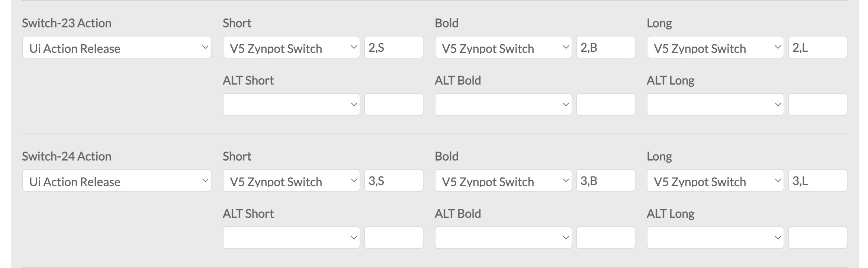Screen dimensions: 868x268
Task: Click the Switch-23 Long parameter field "2,L"
Action: click(x=817, y=47)
